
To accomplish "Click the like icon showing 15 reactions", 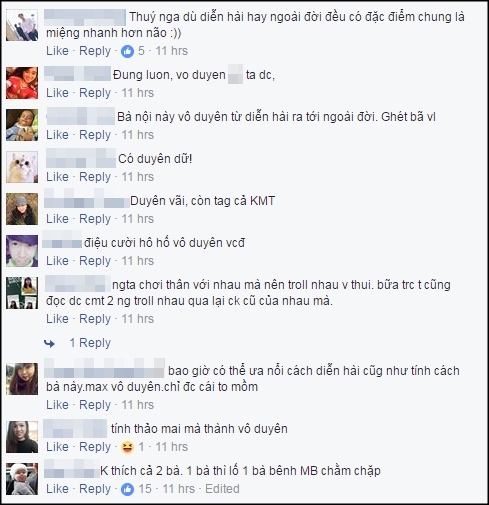I will pyautogui.click(x=127, y=489).
